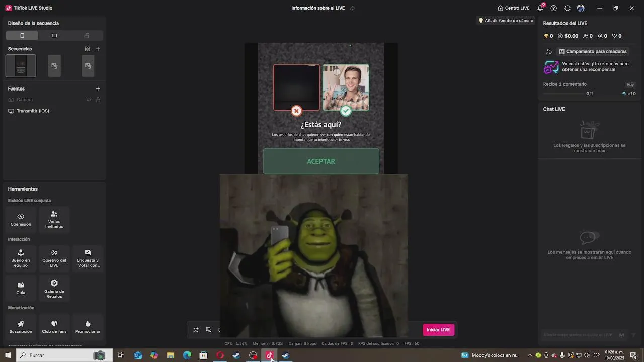Viewport: 644px width, 362px height.
Task: Open Centro LIVE
Action: (513, 8)
